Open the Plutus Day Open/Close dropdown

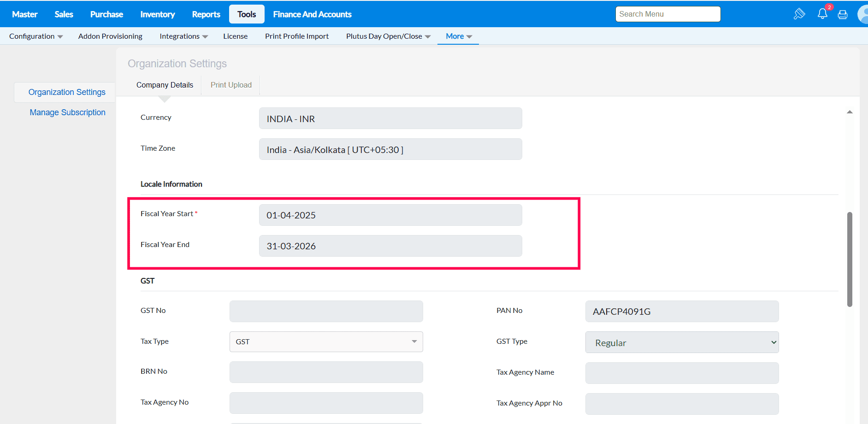388,36
